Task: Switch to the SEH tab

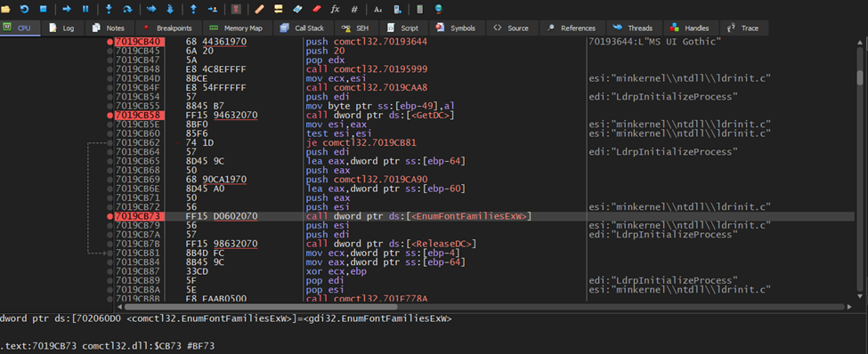Action: 355,28
